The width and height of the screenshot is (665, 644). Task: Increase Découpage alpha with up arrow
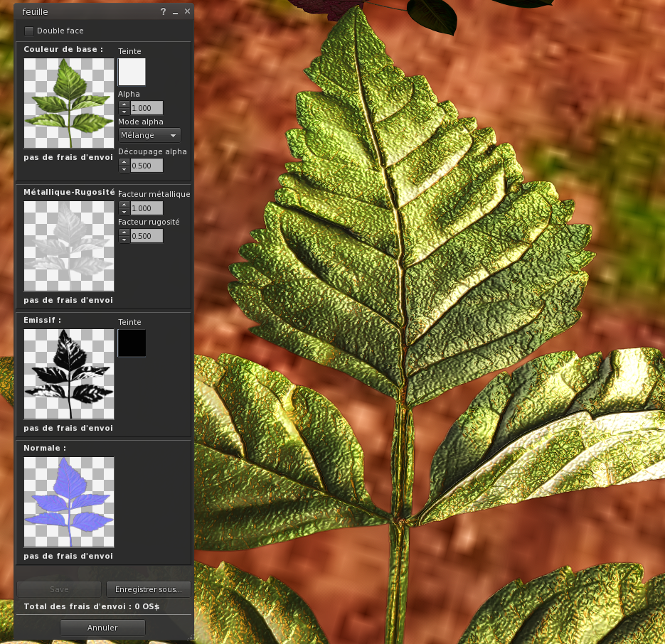point(124,162)
